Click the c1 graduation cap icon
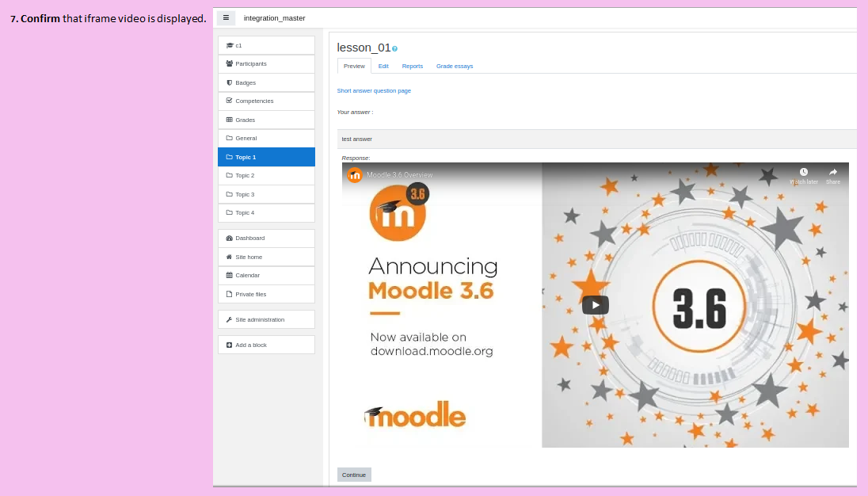The width and height of the screenshot is (868, 496). coord(230,45)
